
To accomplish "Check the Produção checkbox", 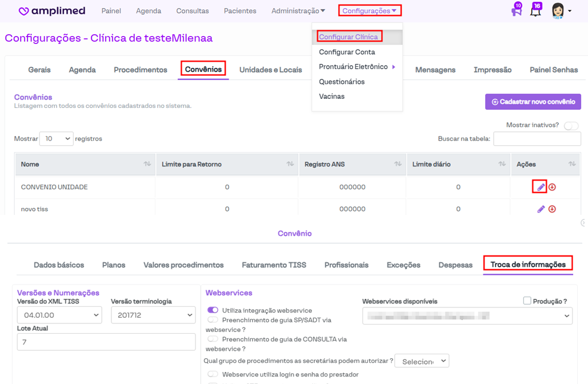I will 527,301.
